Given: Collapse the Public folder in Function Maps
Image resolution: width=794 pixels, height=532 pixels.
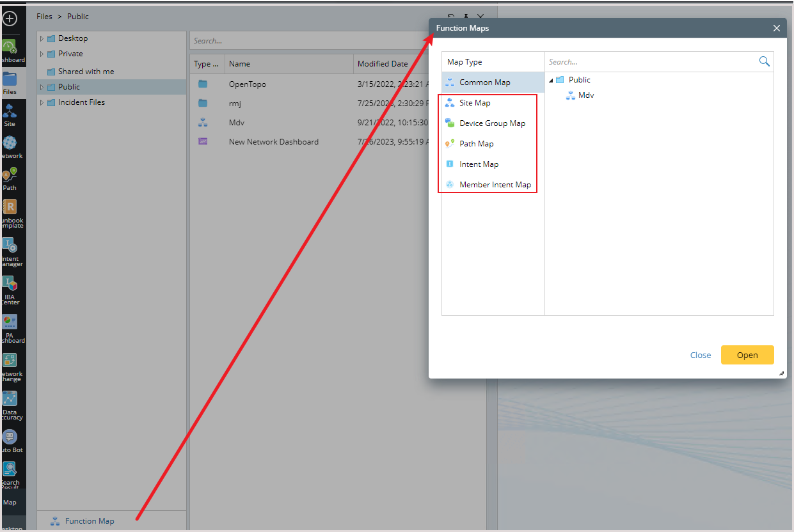Looking at the screenshot, I should click(552, 80).
